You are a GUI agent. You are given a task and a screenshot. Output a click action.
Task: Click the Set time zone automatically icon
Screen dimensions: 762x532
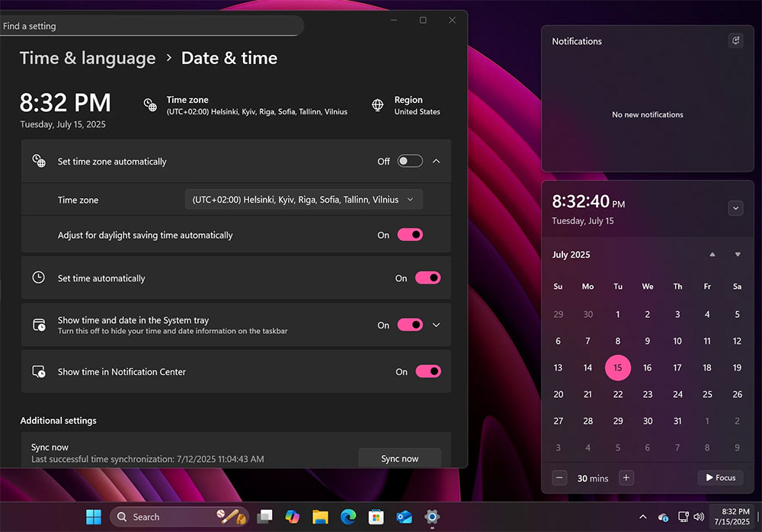(39, 161)
